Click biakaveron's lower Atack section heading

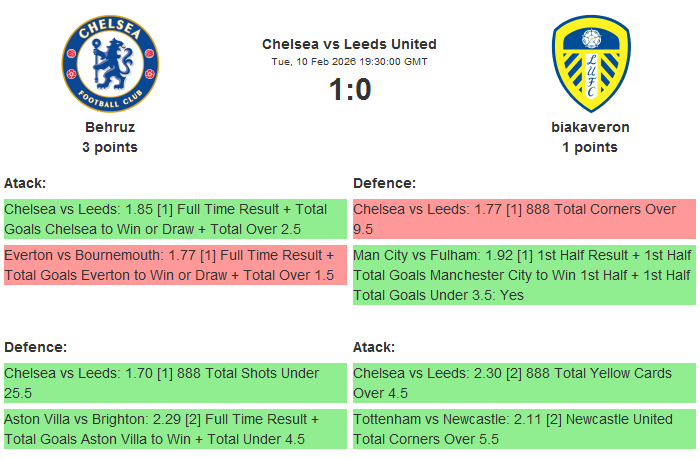pyautogui.click(x=374, y=347)
